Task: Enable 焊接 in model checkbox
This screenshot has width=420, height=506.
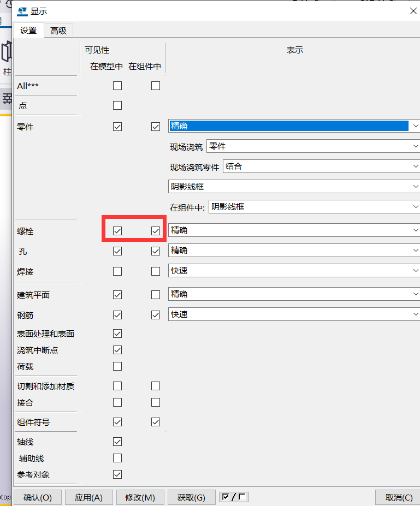Action: [117, 271]
